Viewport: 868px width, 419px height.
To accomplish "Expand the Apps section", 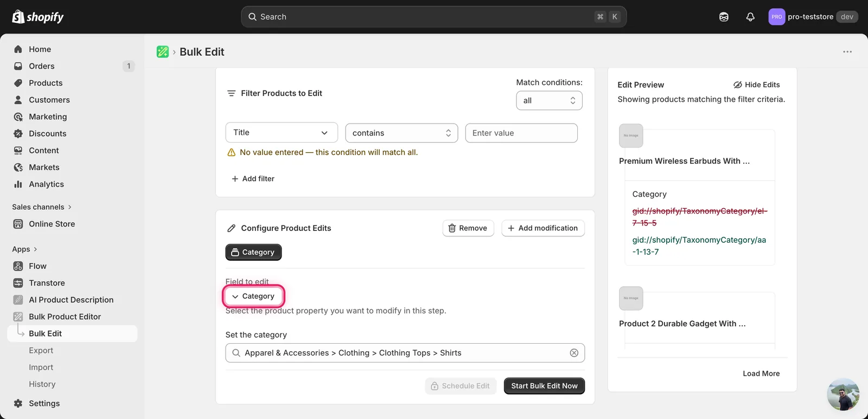I will [x=24, y=249].
